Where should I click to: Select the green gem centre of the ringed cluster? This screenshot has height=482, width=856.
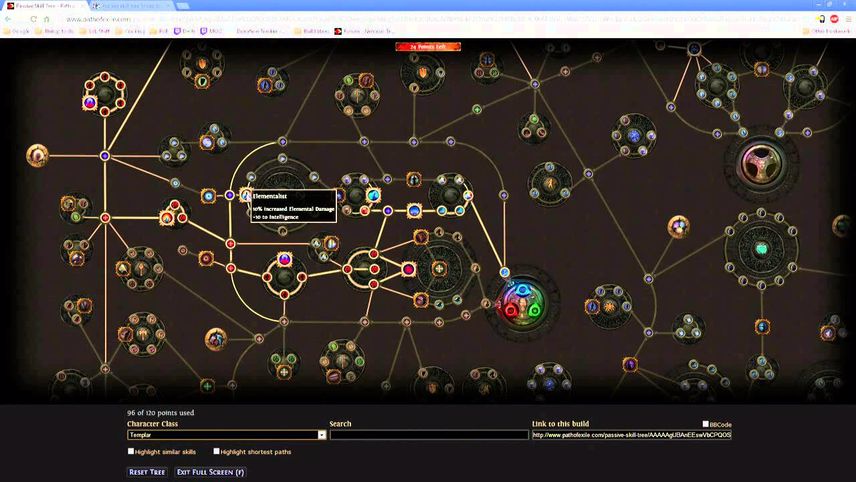point(761,249)
